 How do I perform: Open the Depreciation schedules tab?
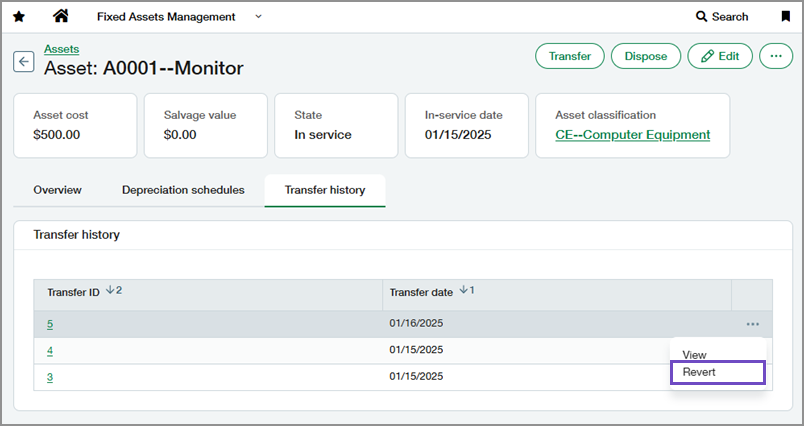pyautogui.click(x=183, y=190)
